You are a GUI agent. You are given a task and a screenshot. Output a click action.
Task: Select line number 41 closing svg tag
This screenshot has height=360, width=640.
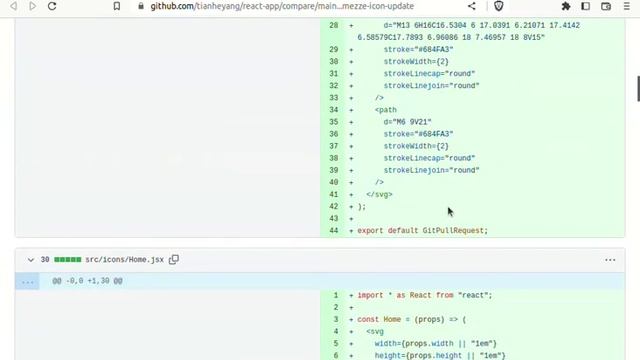coord(334,194)
